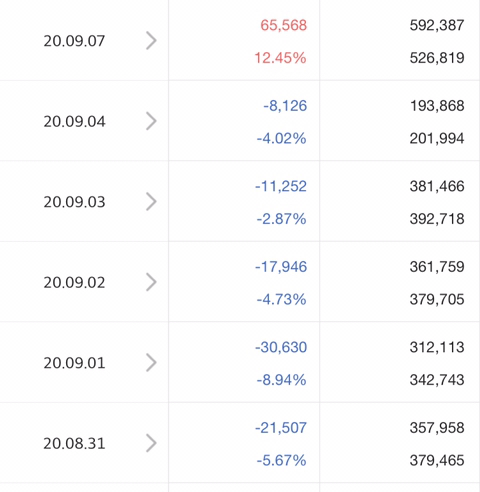This screenshot has height=492, width=480.
Task: Click the -5.67% percentage on 20.08.31
Action: 281,461
